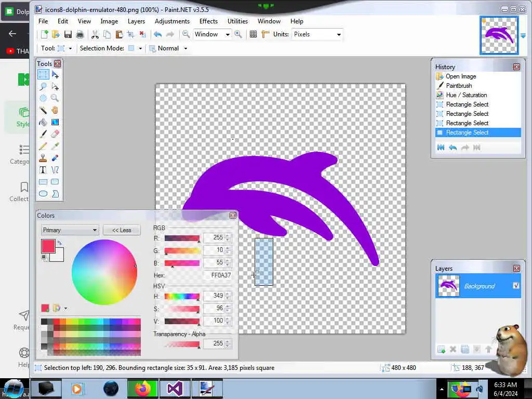Undo using the toolbar blue arrow

click(x=157, y=34)
